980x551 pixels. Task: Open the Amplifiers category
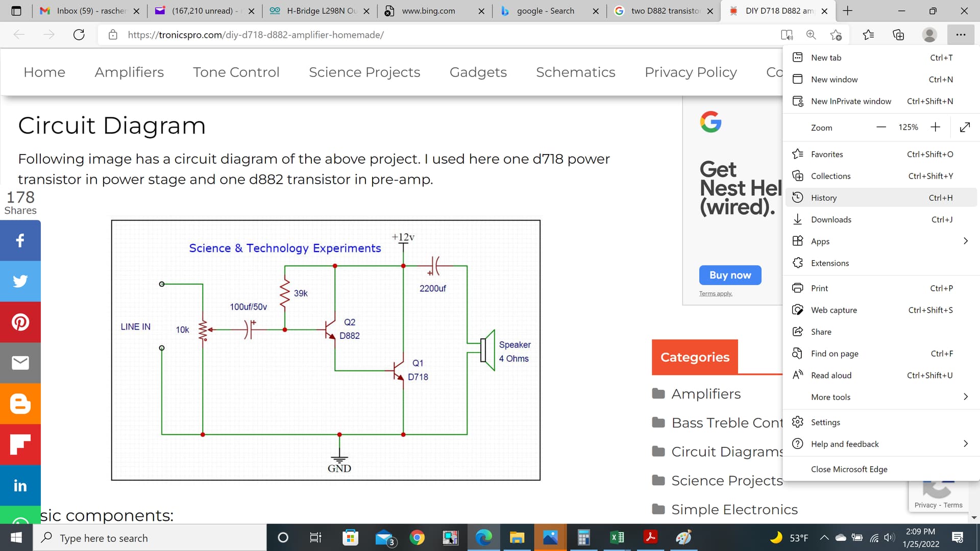pos(705,393)
